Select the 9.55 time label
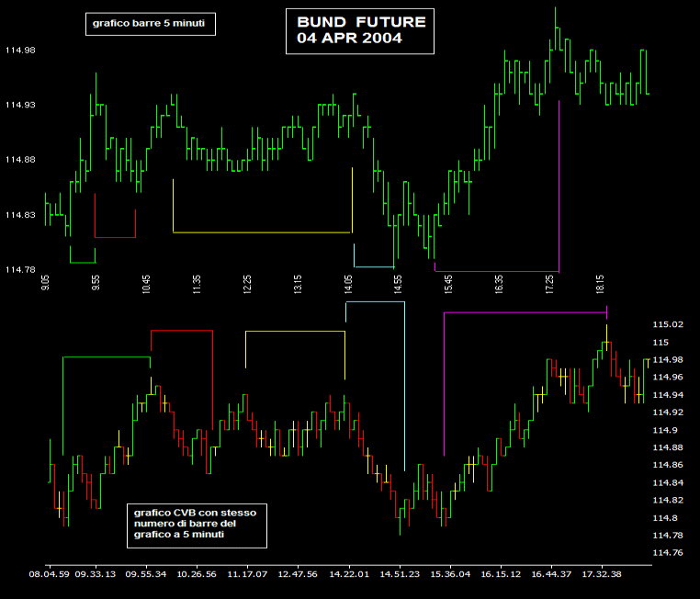The height and width of the screenshot is (599, 700). [x=96, y=283]
